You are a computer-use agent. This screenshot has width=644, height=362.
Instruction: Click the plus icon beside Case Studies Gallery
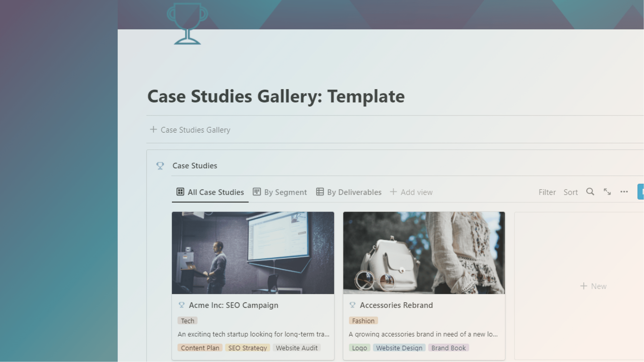pos(153,129)
